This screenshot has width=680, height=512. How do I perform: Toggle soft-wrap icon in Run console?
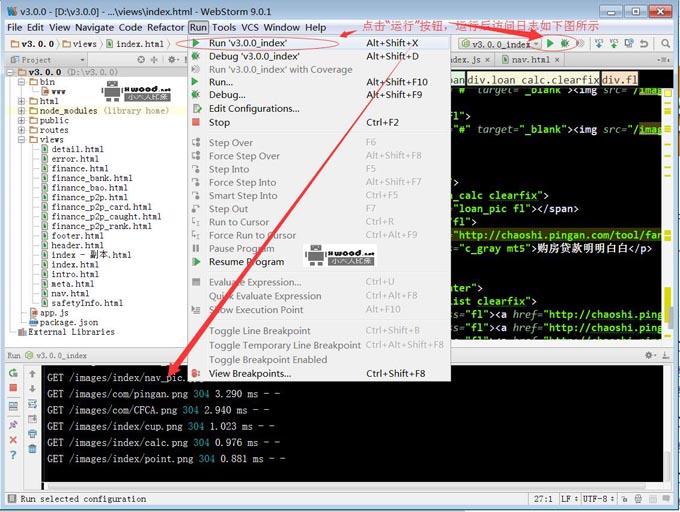point(33,404)
